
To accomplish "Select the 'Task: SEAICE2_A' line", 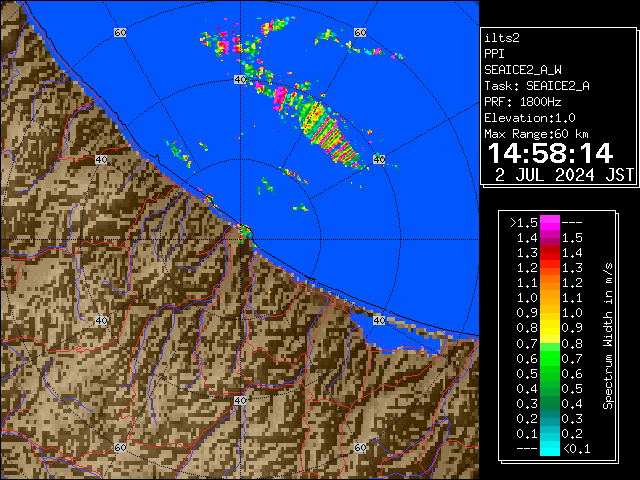I will pos(537,86).
